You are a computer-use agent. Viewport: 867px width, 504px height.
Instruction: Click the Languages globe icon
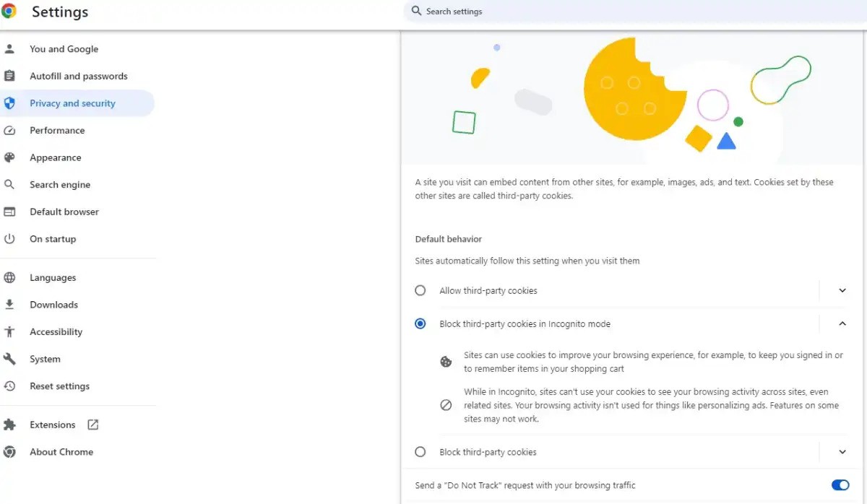click(x=9, y=278)
